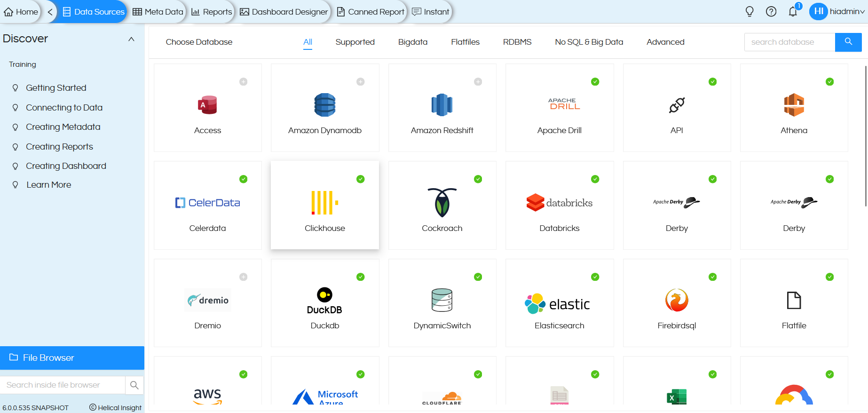This screenshot has width=868, height=413.
Task: Switch to the Supported filter tab
Action: tap(355, 42)
